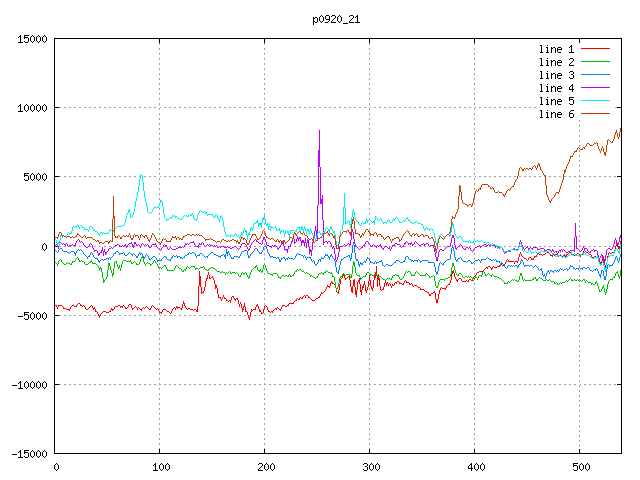Image resolution: width=640 pixels, height=480 pixels.
Task: Select the 'line 1' legend label
Action: [x=557, y=49]
